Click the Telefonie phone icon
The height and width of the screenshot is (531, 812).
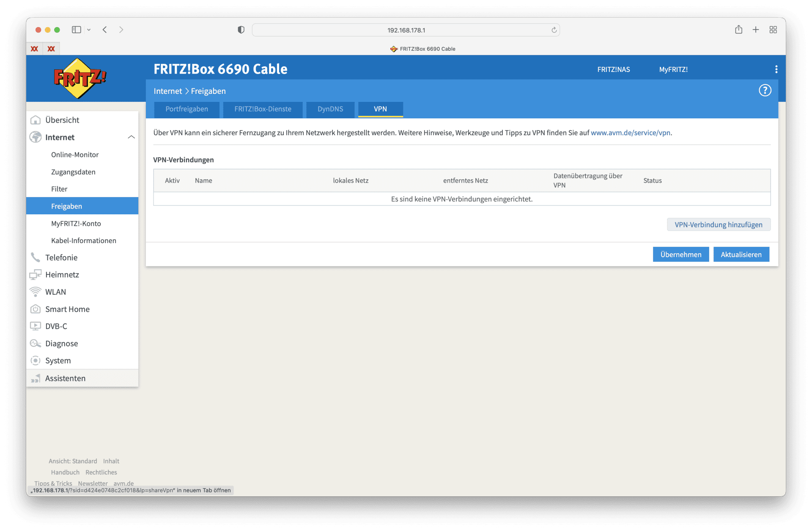click(x=36, y=257)
